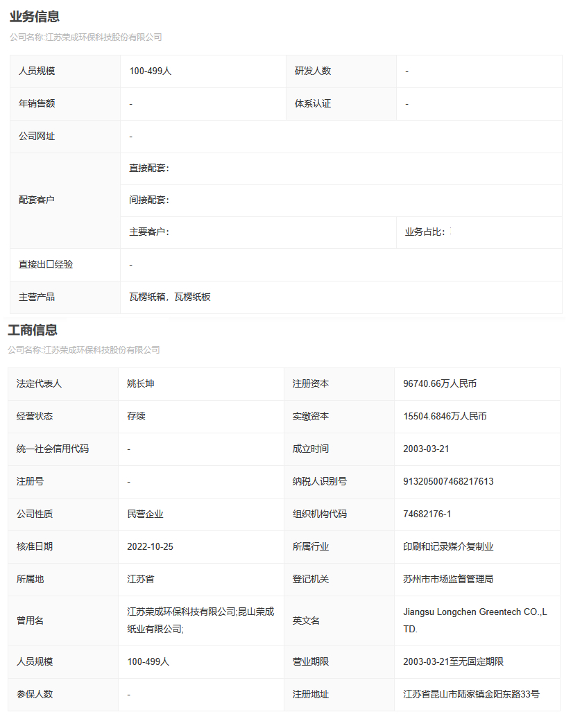Select the address 江苏省昆山市陆家镇金阳东路33号
Viewport: 573px width, 728px height.
[471, 694]
